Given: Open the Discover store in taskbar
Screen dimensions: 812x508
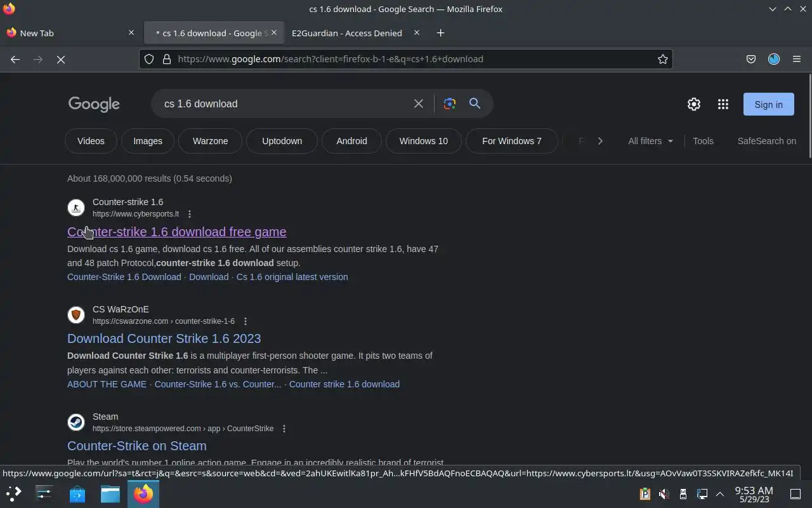Looking at the screenshot, I should 77,493.
